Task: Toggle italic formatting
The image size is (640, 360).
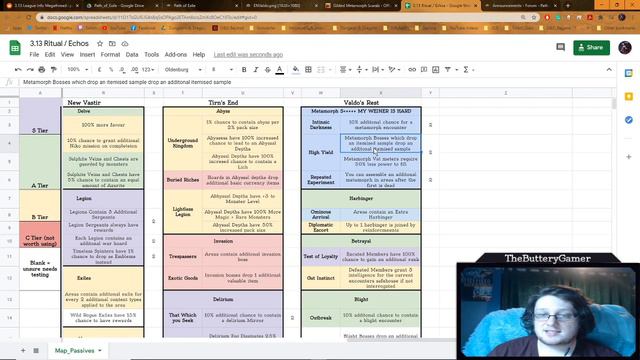Action: [256, 70]
